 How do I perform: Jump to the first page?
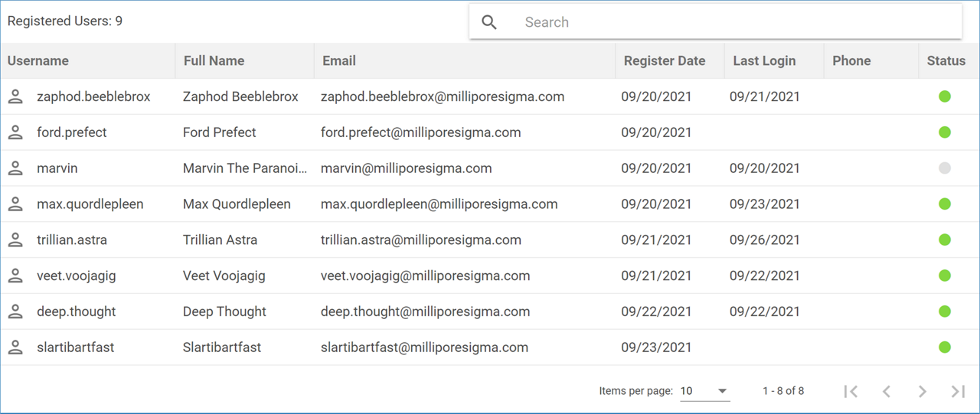coord(850,391)
